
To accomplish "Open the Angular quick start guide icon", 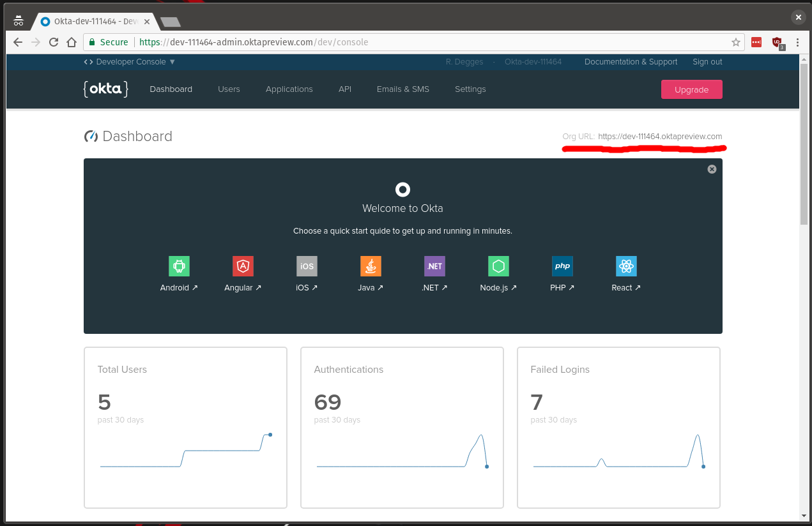I will pyautogui.click(x=243, y=266).
